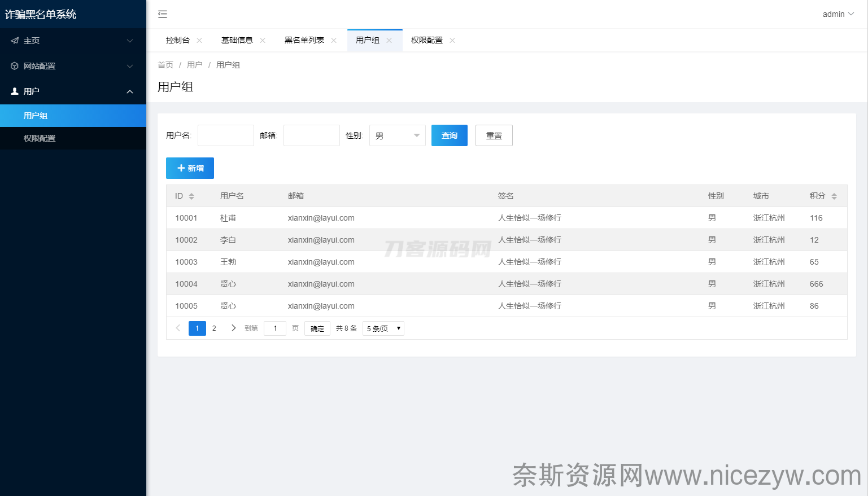
Task: Expand the 主页 sidebar menu
Action: tap(130, 41)
